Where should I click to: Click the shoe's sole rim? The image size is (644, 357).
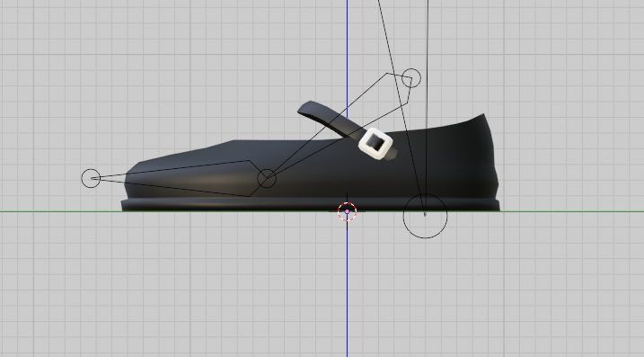pyautogui.click(x=311, y=204)
